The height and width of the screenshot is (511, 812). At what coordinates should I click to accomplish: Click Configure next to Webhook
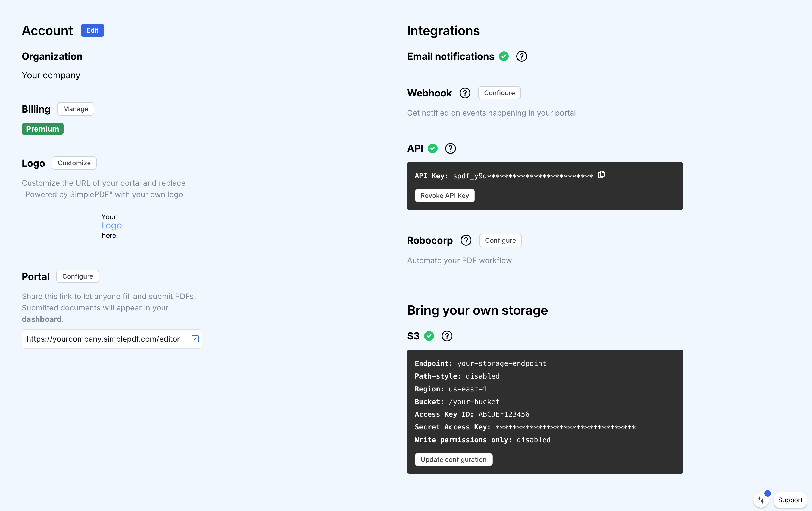coord(499,93)
